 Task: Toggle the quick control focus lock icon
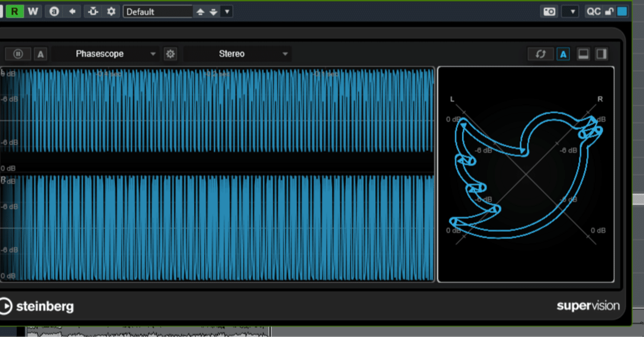pyautogui.click(x=609, y=12)
